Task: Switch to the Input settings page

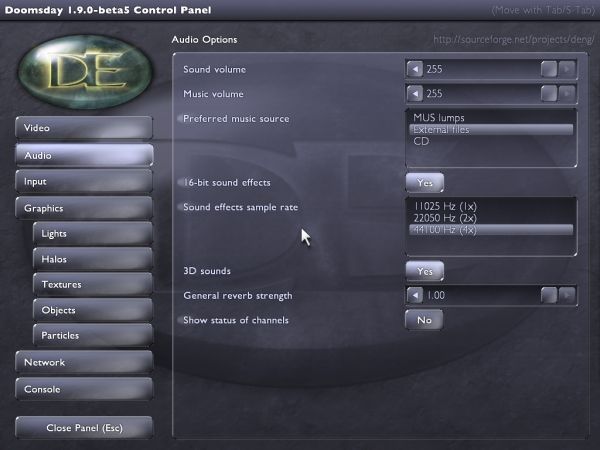Action: click(84, 181)
